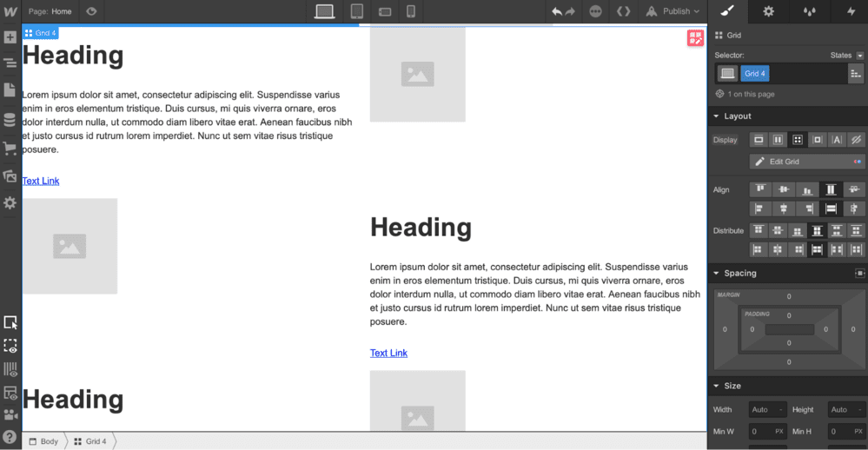Open the CMS Collections panel
This screenshot has height=450, width=868.
(x=10, y=120)
